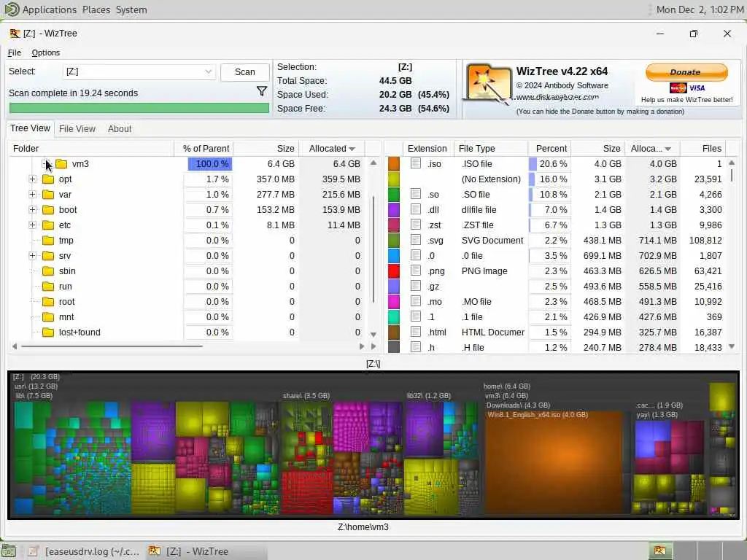Image resolution: width=747 pixels, height=560 pixels.
Task: Click the boot folder icon
Action: pyautogui.click(x=47, y=209)
